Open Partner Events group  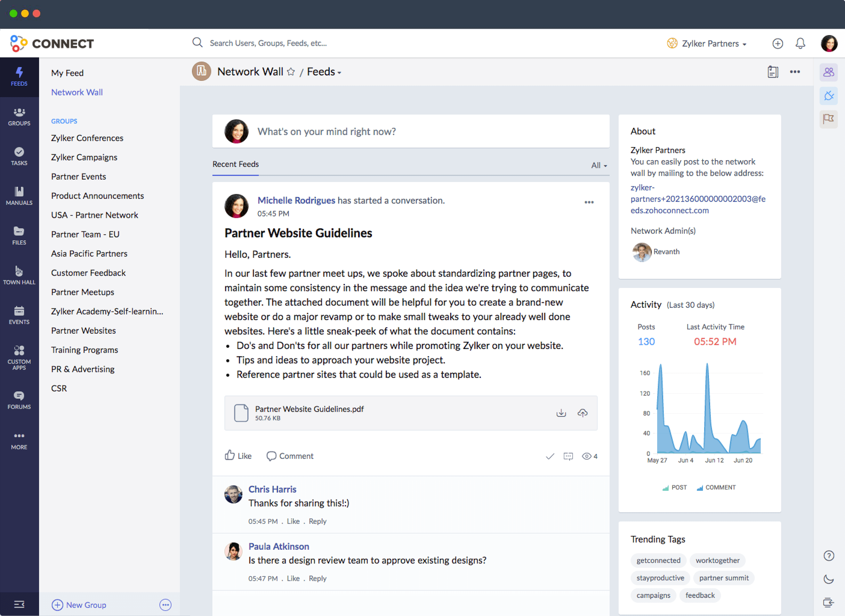point(78,176)
